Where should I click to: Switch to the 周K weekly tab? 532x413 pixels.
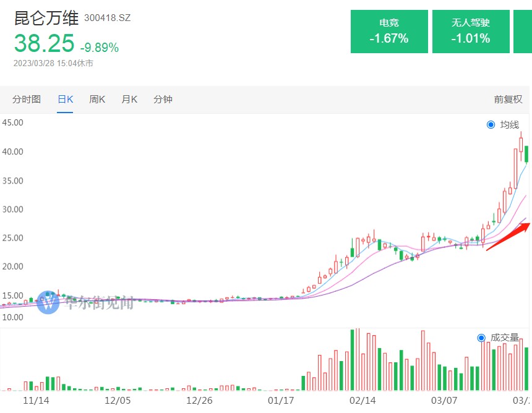click(97, 100)
